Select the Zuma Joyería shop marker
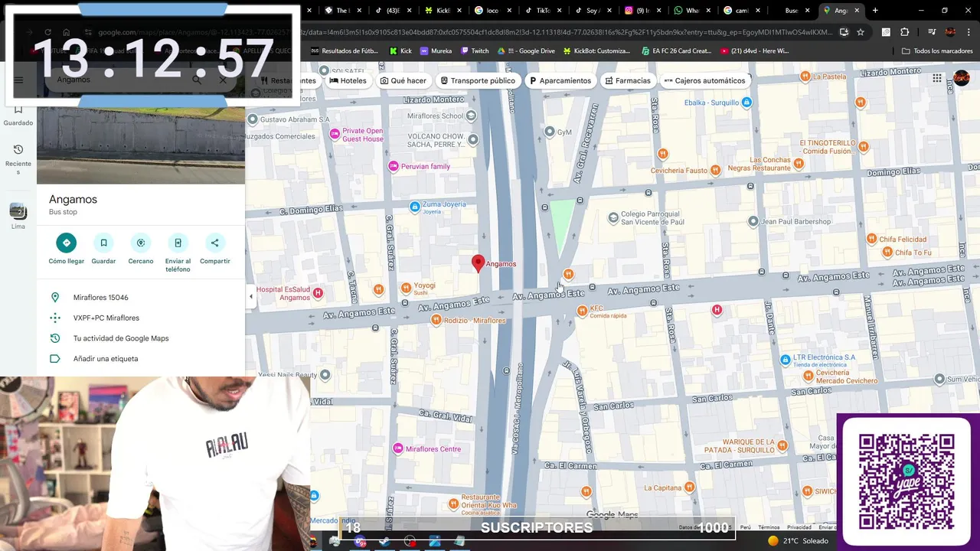This screenshot has height=551, width=980. tap(414, 207)
